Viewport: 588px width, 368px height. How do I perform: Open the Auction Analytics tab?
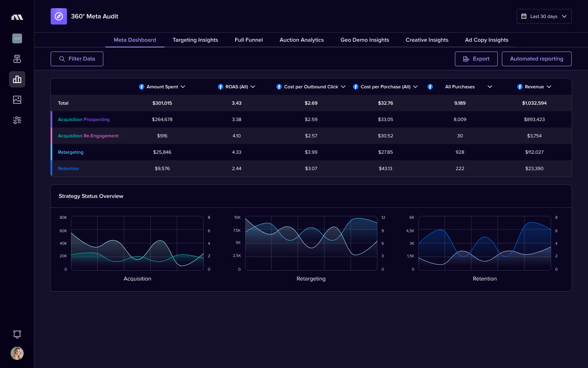coord(302,40)
